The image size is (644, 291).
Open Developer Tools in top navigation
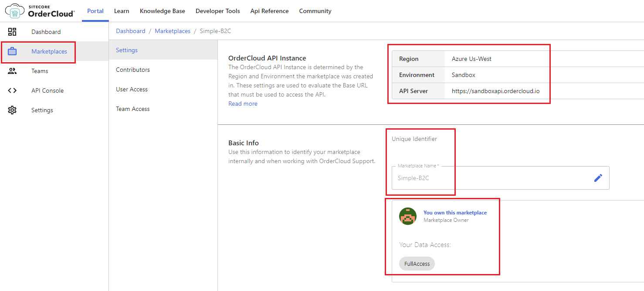pyautogui.click(x=218, y=11)
